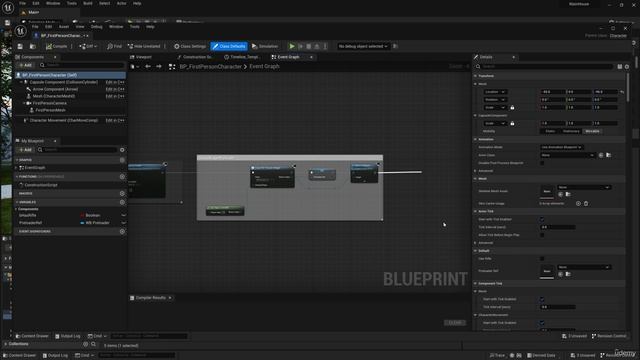Open the EventGraph item in My Blueprint
Screen dimensions: 640x360
(x=35, y=168)
